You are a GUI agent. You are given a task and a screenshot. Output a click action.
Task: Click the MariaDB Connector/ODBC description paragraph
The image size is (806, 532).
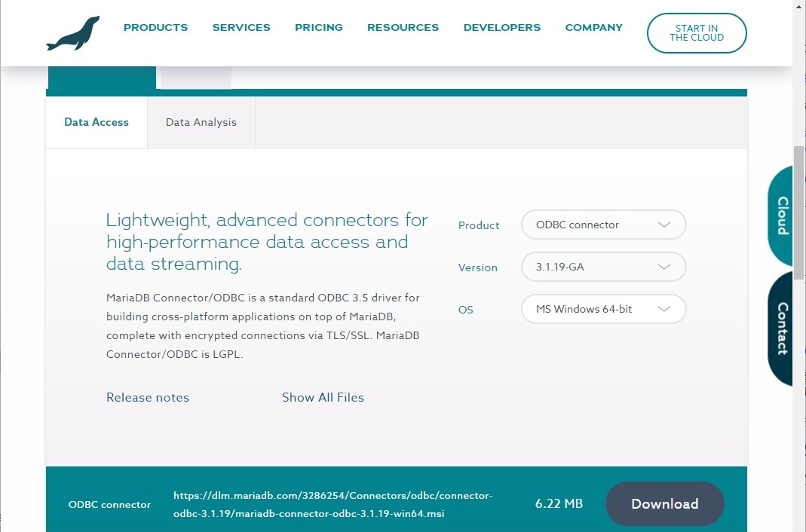click(x=262, y=326)
